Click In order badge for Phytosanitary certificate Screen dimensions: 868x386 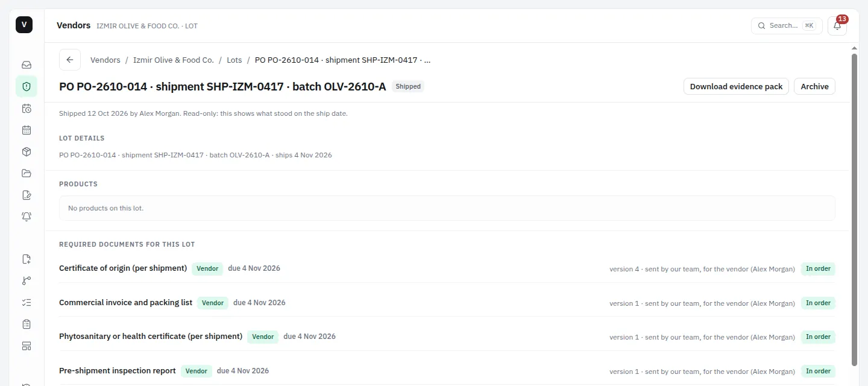(x=818, y=337)
